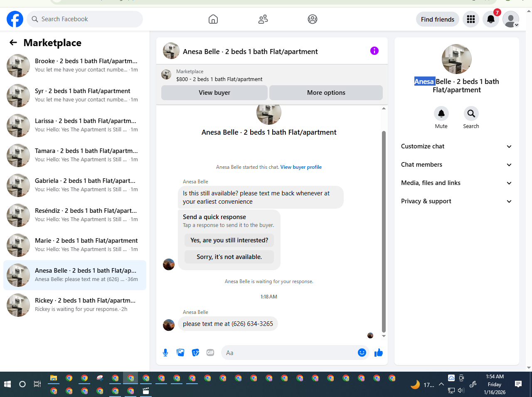This screenshot has height=397, width=532.
Task: Open the Facebook menu grid icon
Action: tap(471, 19)
